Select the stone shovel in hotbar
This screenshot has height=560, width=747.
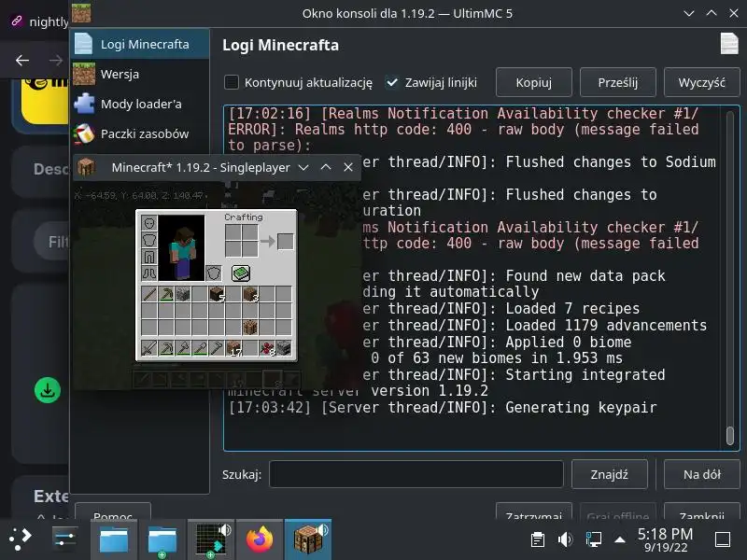coord(200,348)
